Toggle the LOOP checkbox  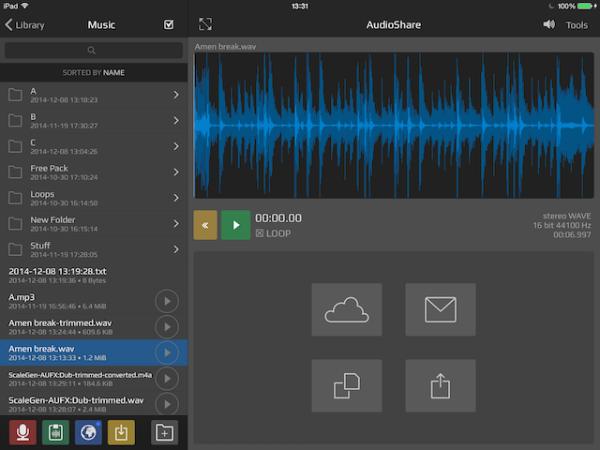coord(259,233)
